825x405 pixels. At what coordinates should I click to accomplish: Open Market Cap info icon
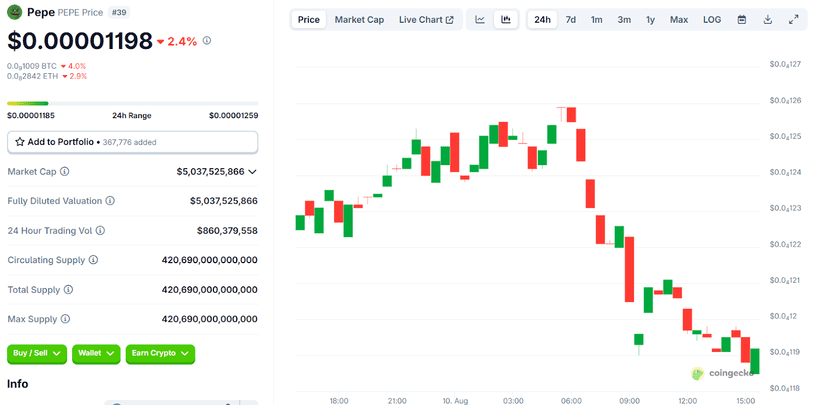click(x=65, y=171)
